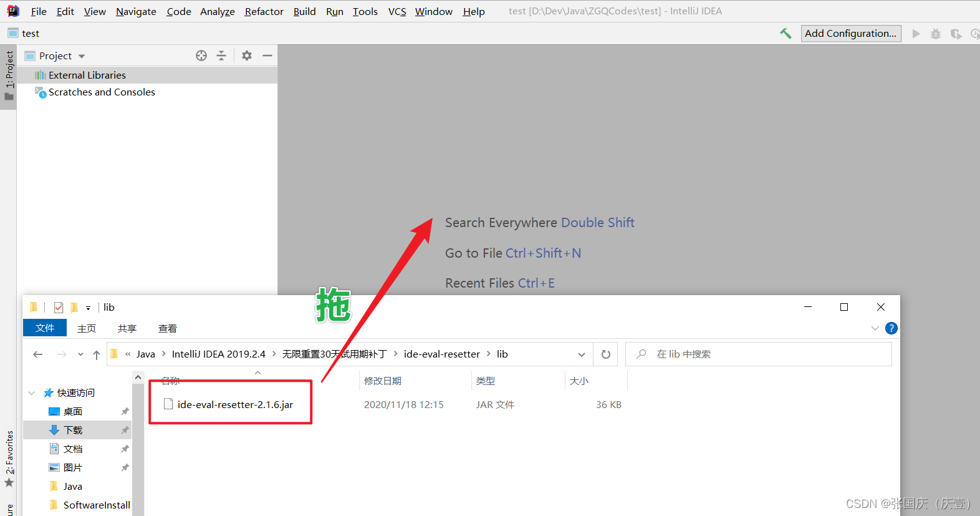Screen dimensions: 980x516
Task: Collapse the 快速访问 tree node
Action: 32,393
